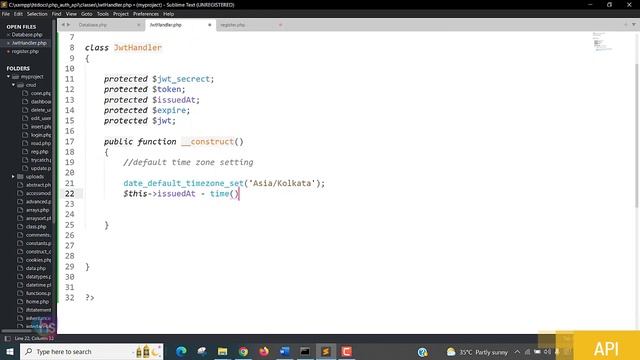Open File Explorer from taskbar
Image resolution: width=640 pixels, height=360 pixels.
222,351
